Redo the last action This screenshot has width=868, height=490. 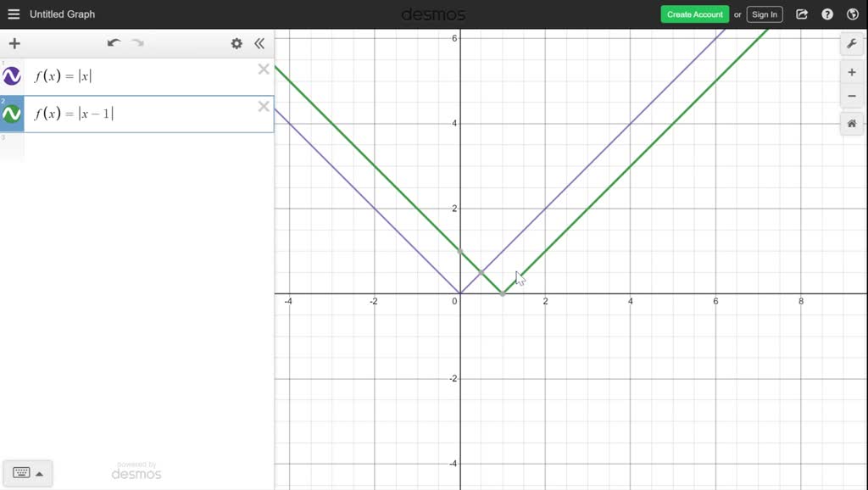point(137,43)
